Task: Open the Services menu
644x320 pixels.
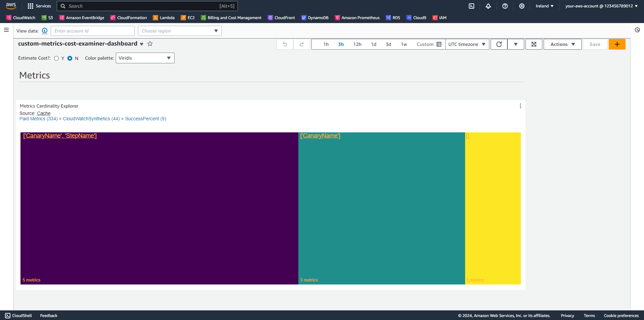Action: pyautogui.click(x=39, y=6)
